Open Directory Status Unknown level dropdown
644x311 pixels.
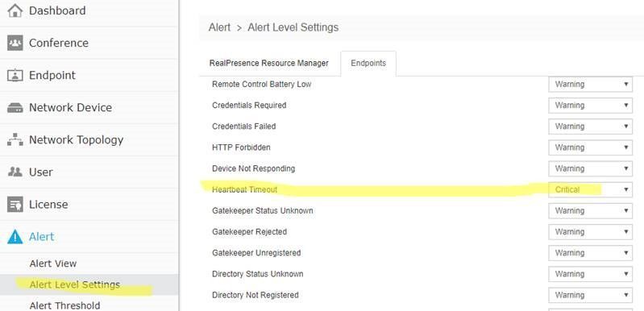coord(590,274)
